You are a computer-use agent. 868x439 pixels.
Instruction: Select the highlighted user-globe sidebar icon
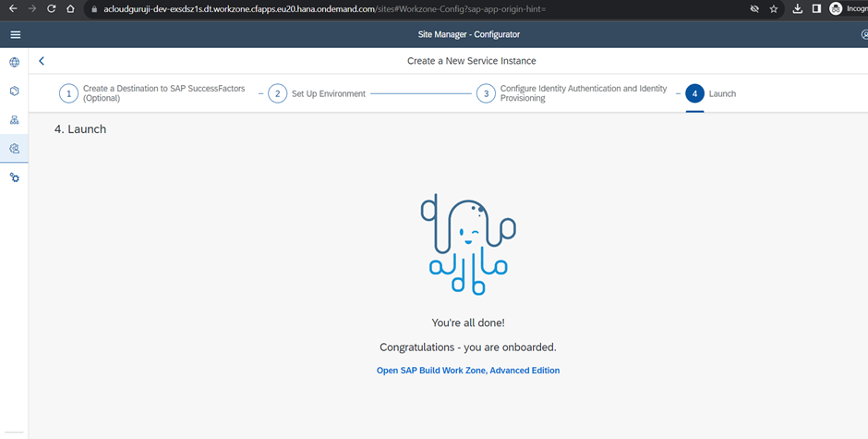pos(14,149)
